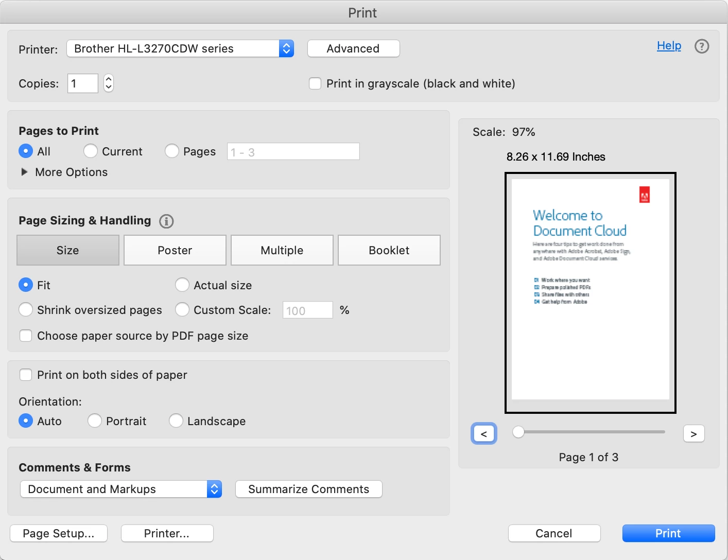The image size is (728, 560).
Task: Switch to the Size tab
Action: pyautogui.click(x=68, y=250)
